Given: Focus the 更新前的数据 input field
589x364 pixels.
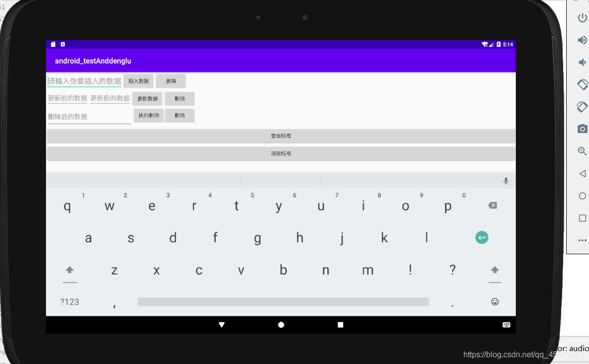Looking at the screenshot, I should tap(68, 98).
